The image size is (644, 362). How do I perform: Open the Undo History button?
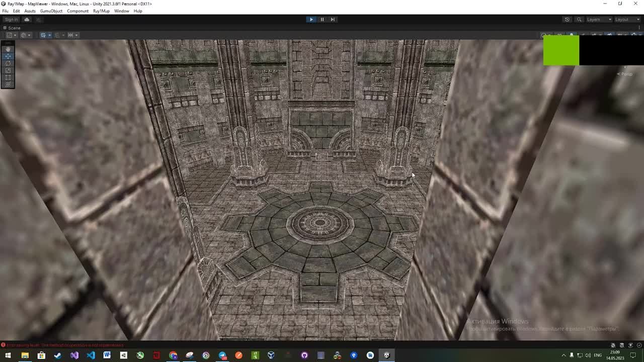pos(567,20)
